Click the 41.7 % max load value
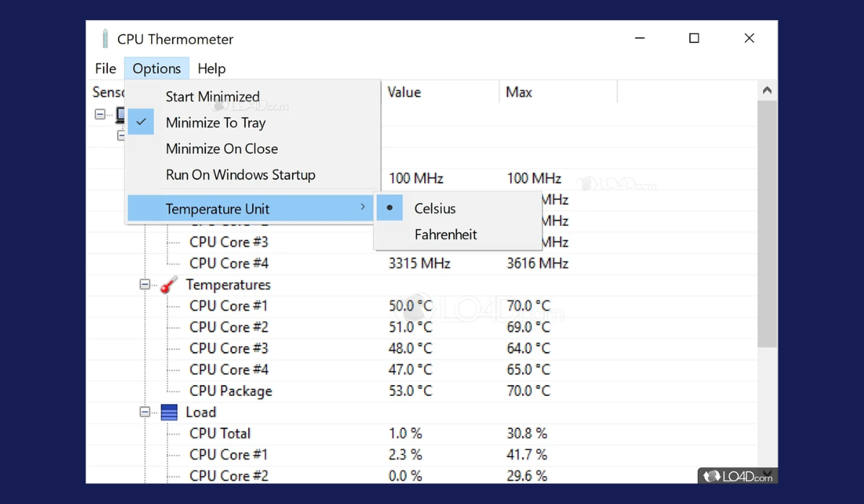864x504 pixels. [527, 455]
